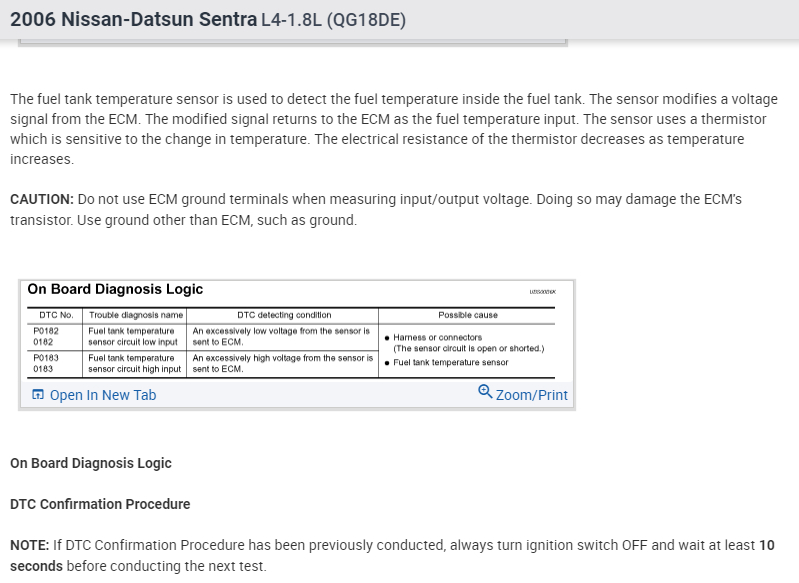Click the P0183 DTC number cell
799x583 pixels.
click(47, 363)
